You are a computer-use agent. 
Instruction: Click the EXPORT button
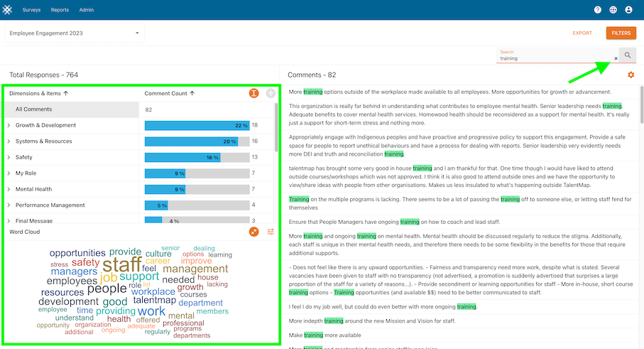tap(582, 33)
